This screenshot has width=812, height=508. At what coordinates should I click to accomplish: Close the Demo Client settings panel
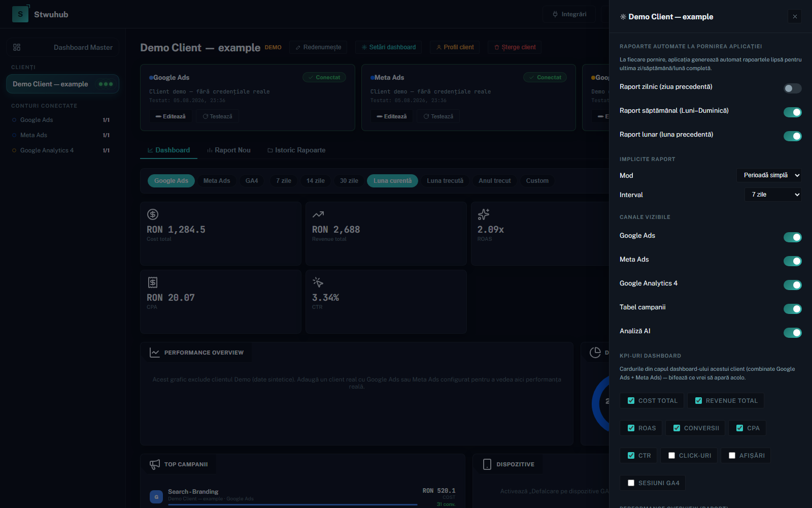pyautogui.click(x=795, y=17)
